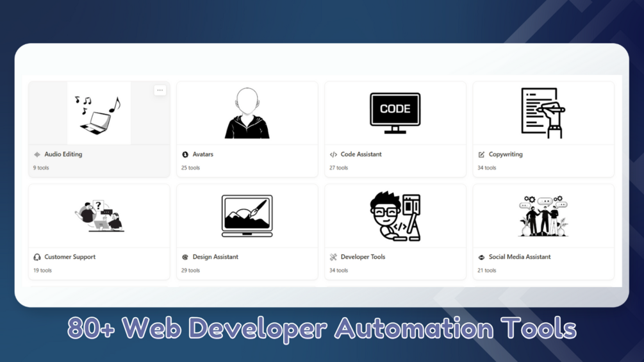Open the Audio Editing category

pos(63,154)
